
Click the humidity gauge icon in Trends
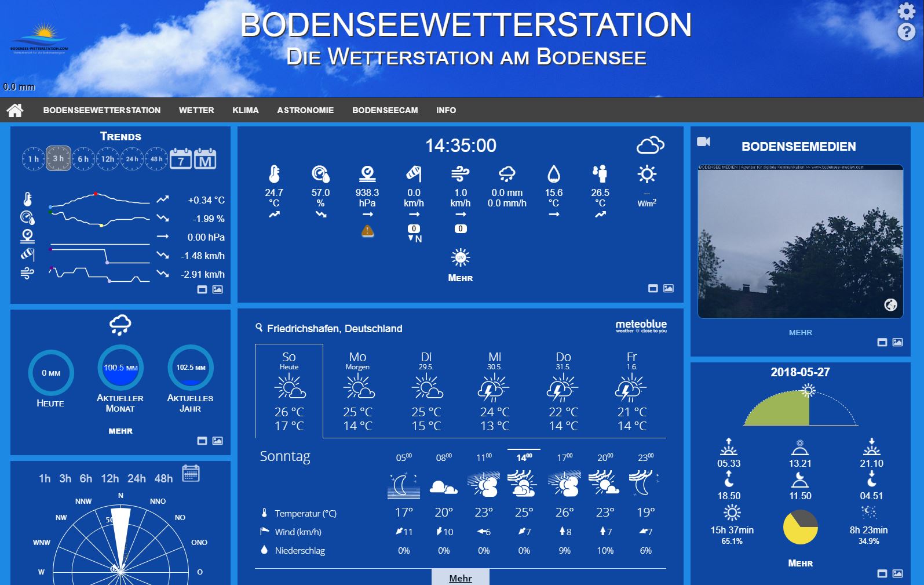coord(27,218)
